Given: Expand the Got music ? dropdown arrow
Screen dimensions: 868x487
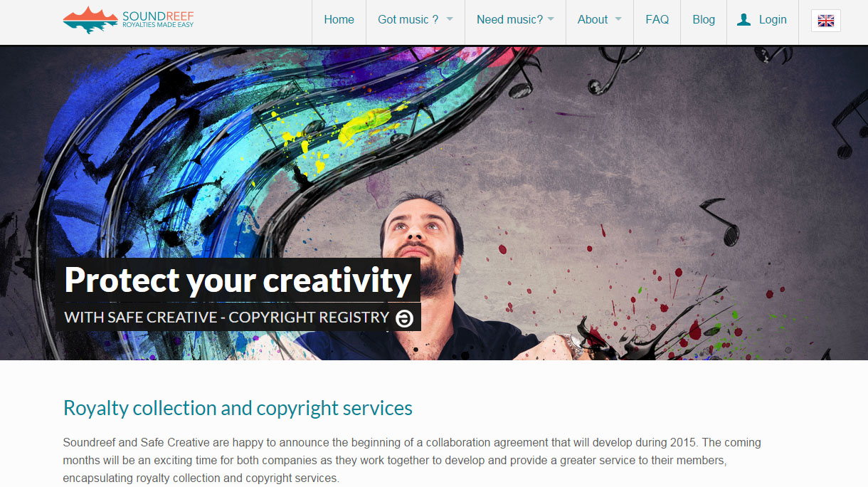Looking at the screenshot, I should tap(450, 19).
